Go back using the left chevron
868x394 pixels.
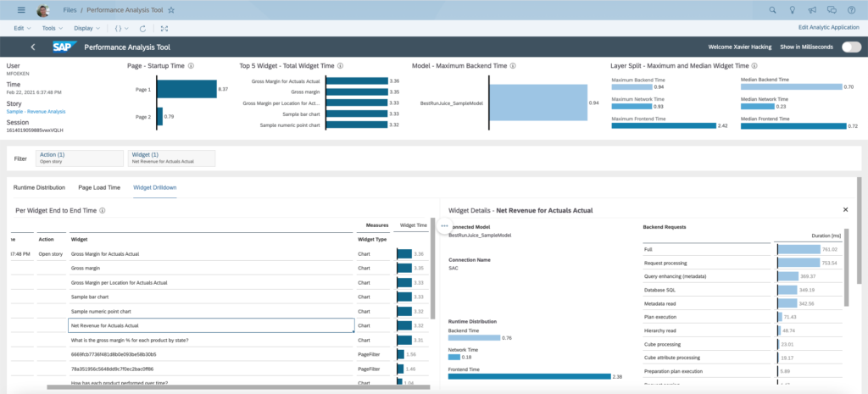pos(33,47)
